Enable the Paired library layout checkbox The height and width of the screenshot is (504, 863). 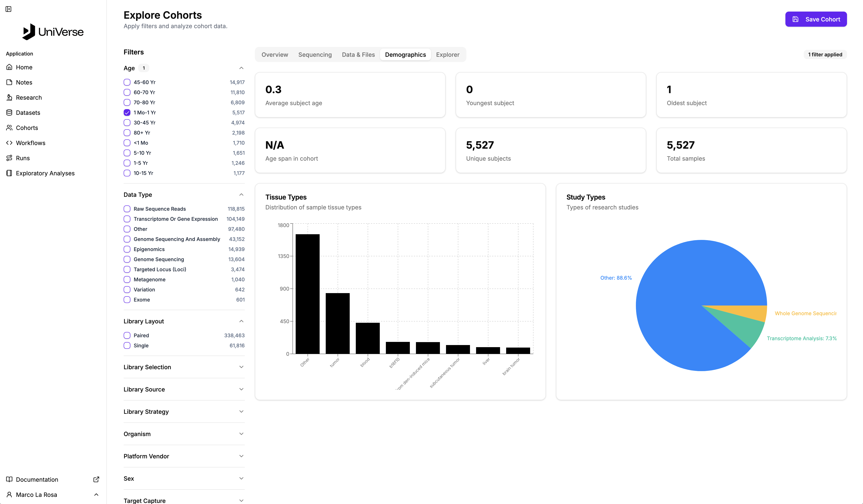pos(127,336)
